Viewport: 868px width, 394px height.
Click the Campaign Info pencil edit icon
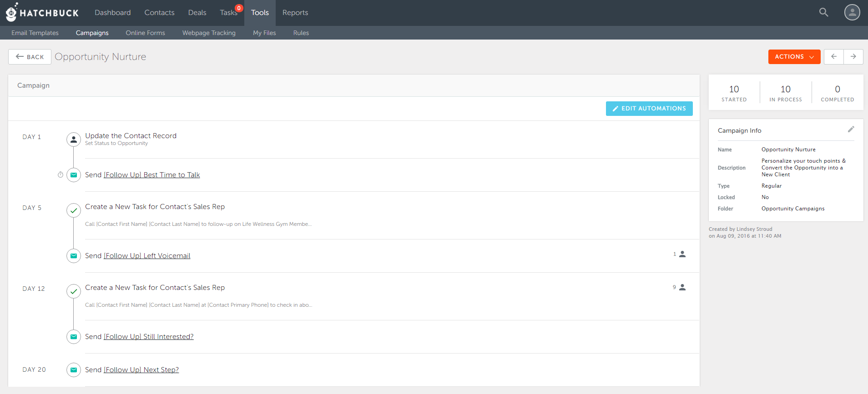coord(851,130)
